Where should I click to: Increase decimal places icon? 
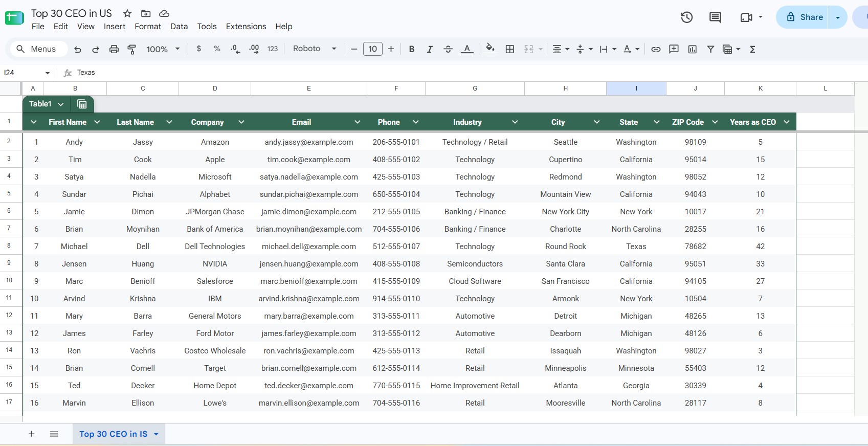[x=254, y=49]
